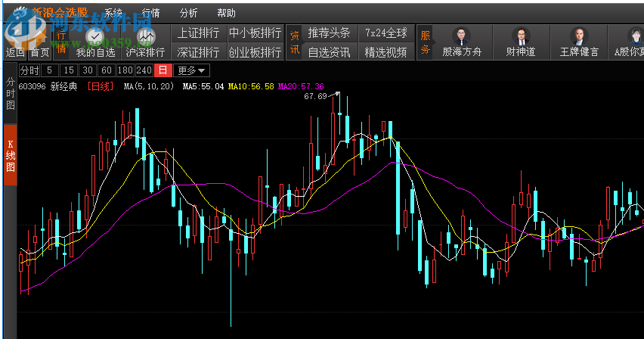Click the 行情 section label
The width and height of the screenshot is (644, 339).
click(61, 42)
